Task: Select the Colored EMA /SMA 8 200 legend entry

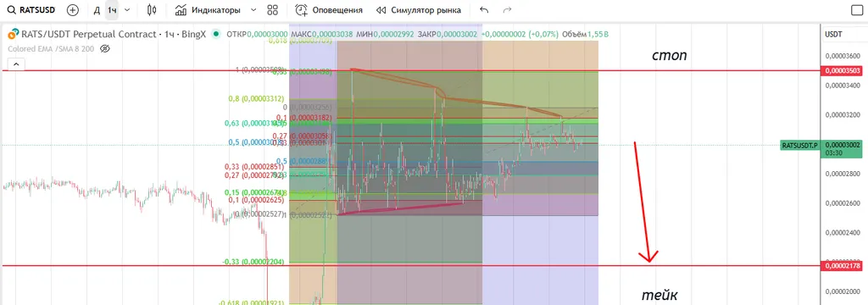Action: tap(50, 48)
